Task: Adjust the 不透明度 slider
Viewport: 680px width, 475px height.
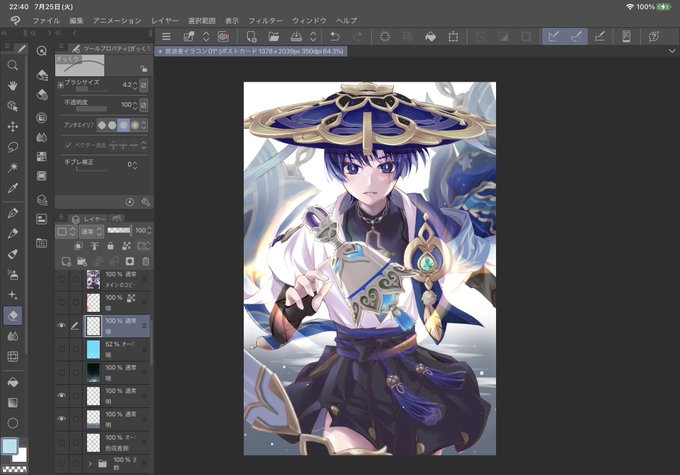Action: [91, 109]
